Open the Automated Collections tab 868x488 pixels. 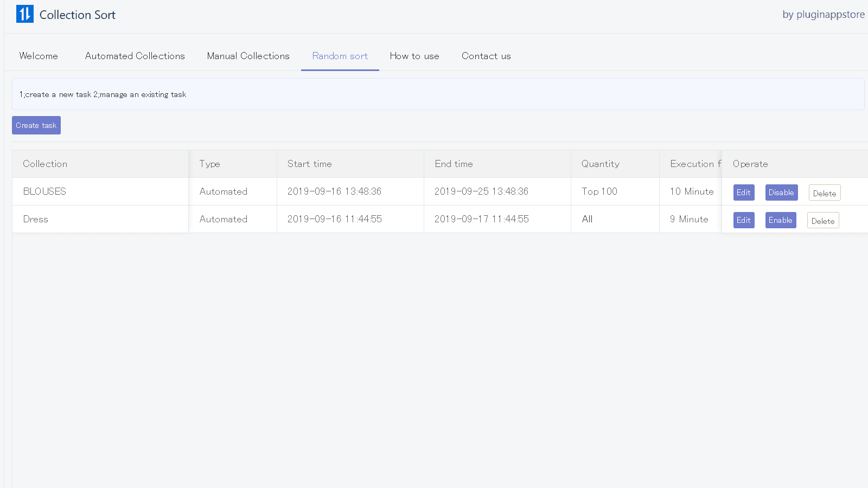(x=135, y=56)
